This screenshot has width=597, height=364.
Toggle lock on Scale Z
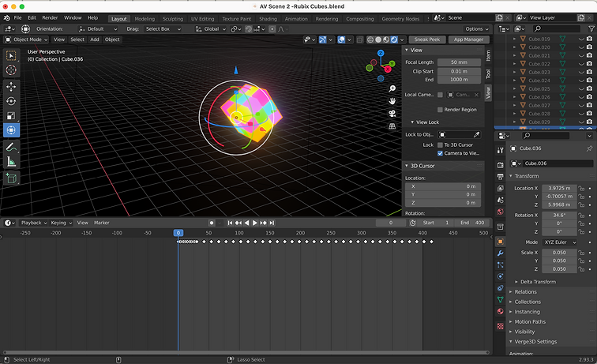581,269
